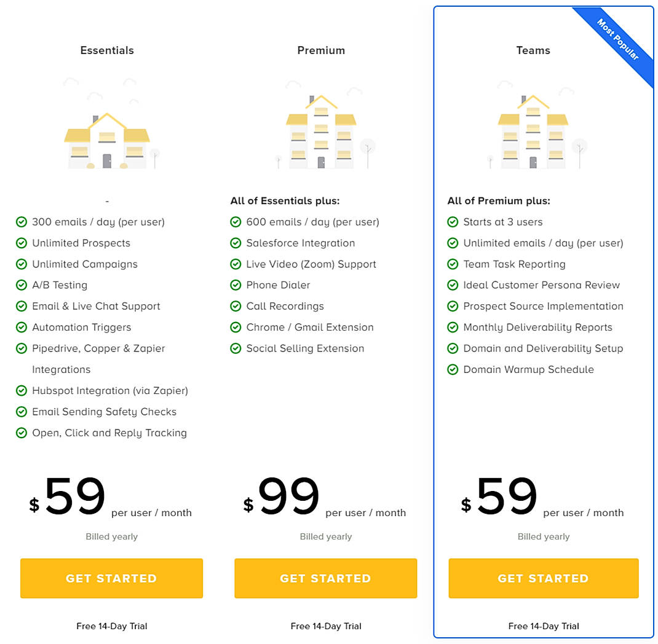Image resolution: width=658 pixels, height=644 pixels.
Task: Click the checkmark beside 300 emails / day
Action: click(22, 222)
